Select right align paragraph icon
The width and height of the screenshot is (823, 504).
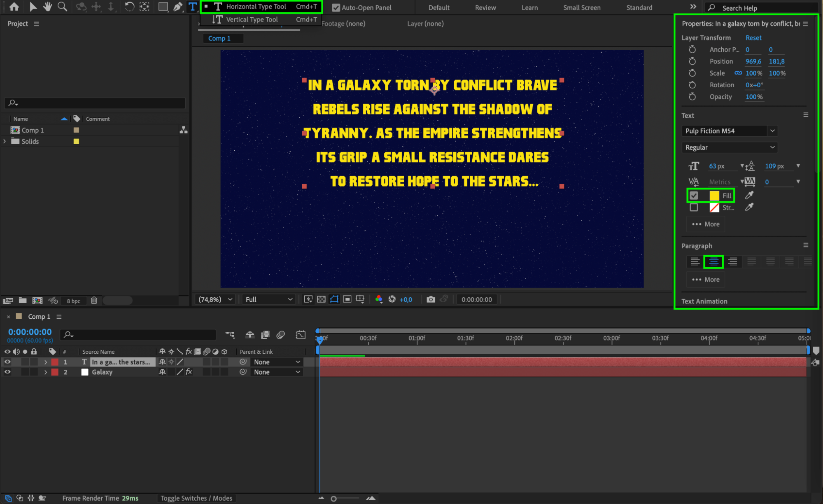pos(732,261)
